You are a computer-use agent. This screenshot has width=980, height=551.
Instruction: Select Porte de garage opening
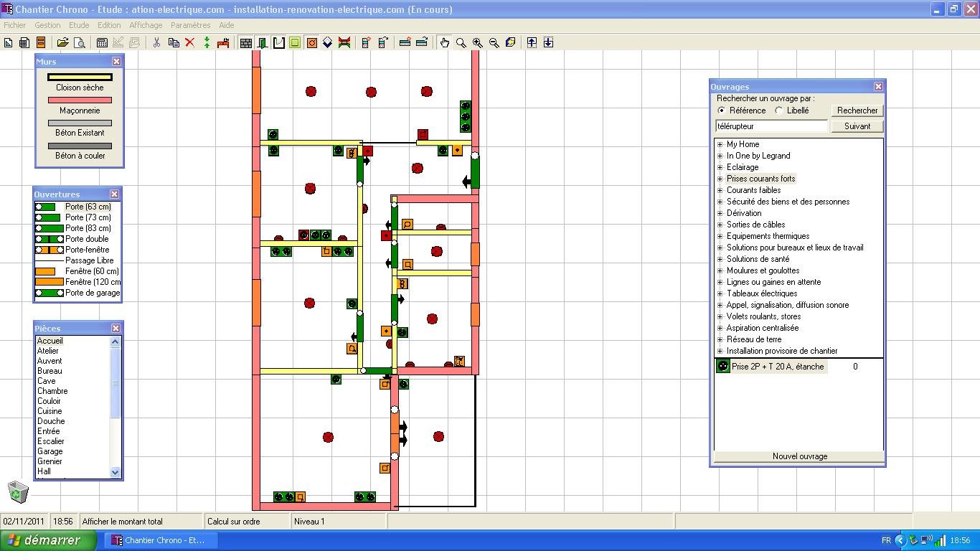(77, 293)
